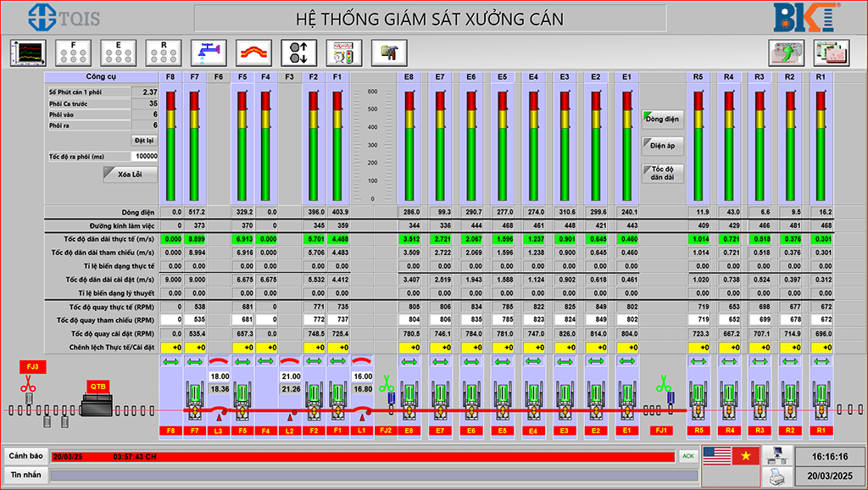Click the printer icon

pos(776,475)
